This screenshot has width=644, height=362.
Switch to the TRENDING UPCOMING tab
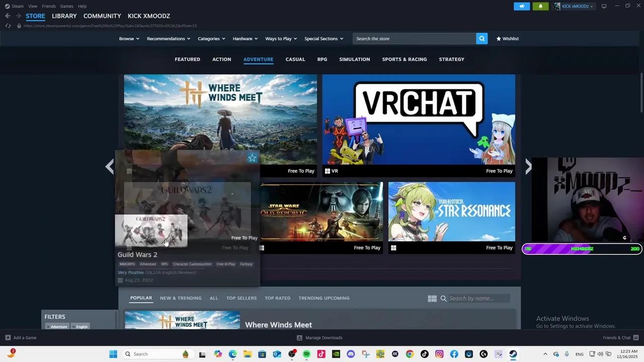324,298
